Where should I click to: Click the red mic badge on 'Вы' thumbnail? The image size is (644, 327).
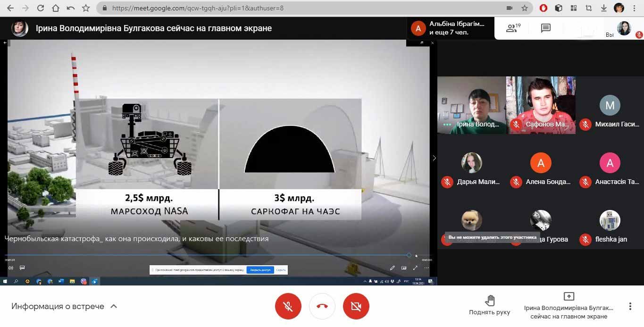tap(639, 34)
